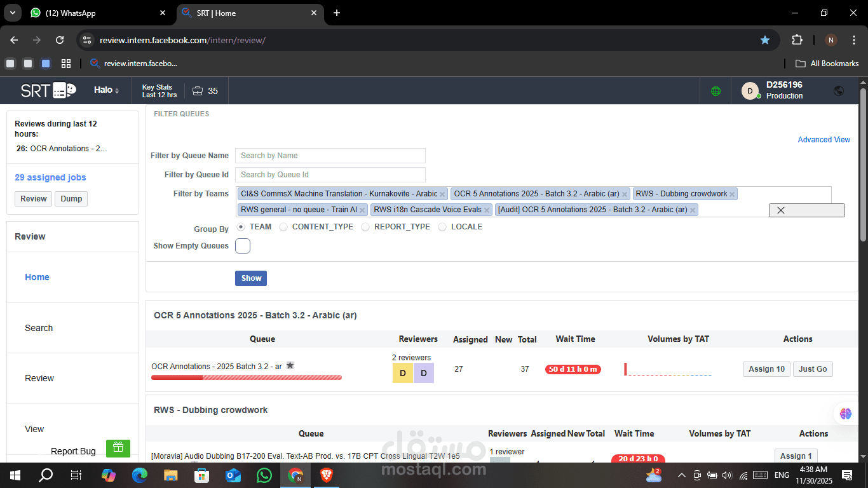868x488 pixels.
Task: Click Assign 10 for OCR Annotations
Action: [766, 369]
